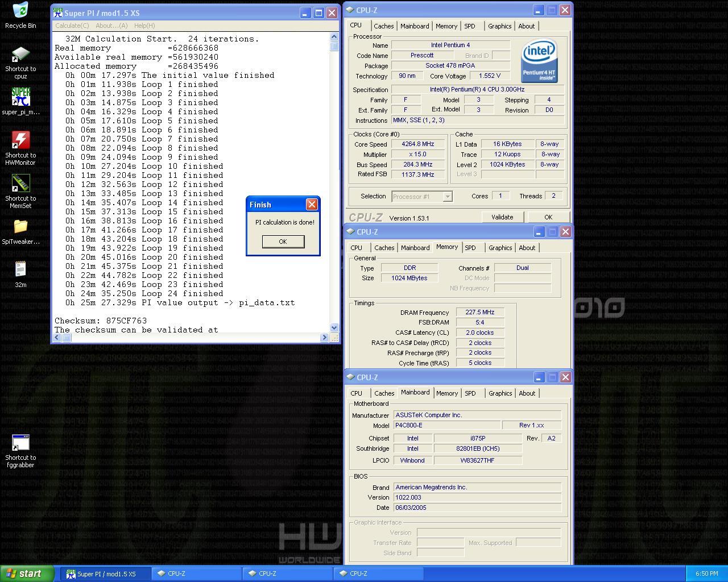Click Super PI horizontal scrollbar right arrow
This screenshot has width=728, height=582.
point(325,338)
